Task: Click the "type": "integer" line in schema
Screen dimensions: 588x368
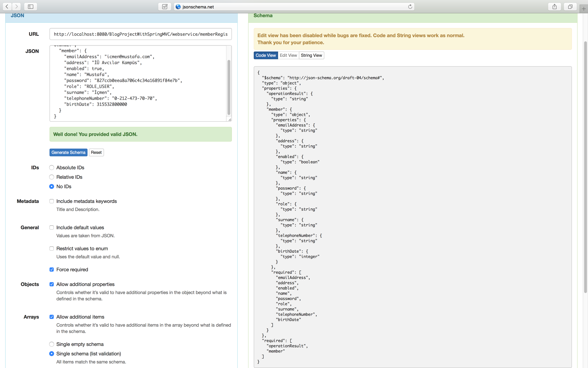Action: click(300, 257)
